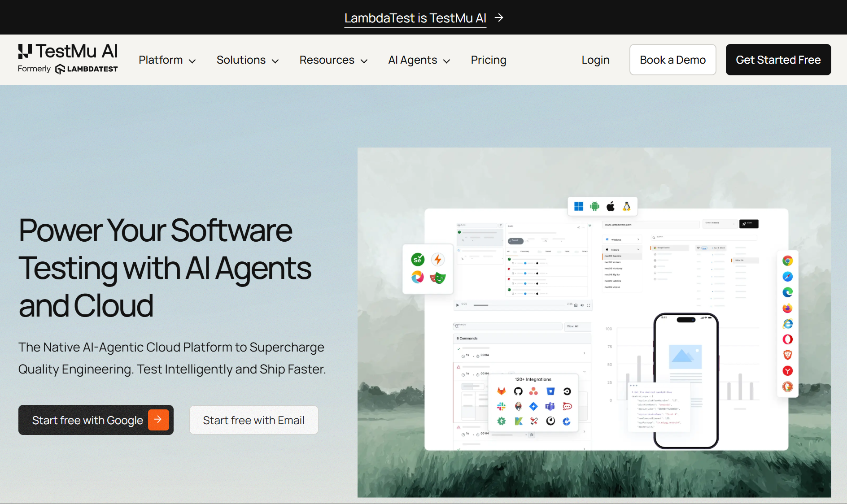Click the GitLab integration icon

coord(502,391)
